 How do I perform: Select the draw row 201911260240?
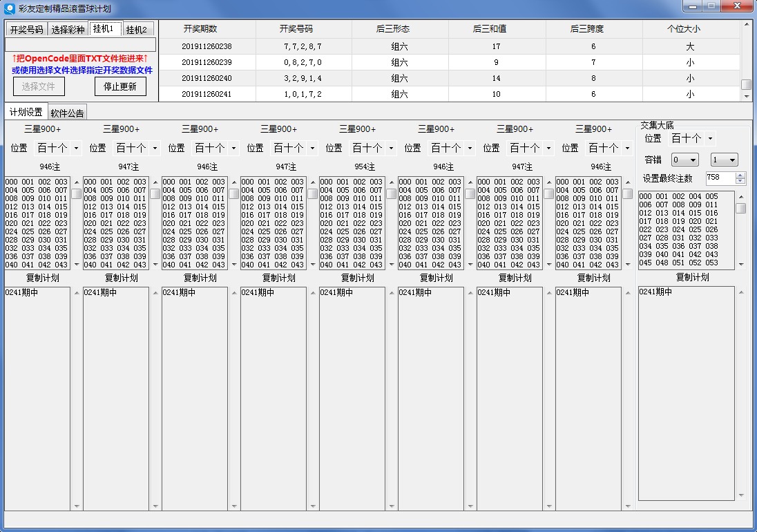click(x=207, y=78)
